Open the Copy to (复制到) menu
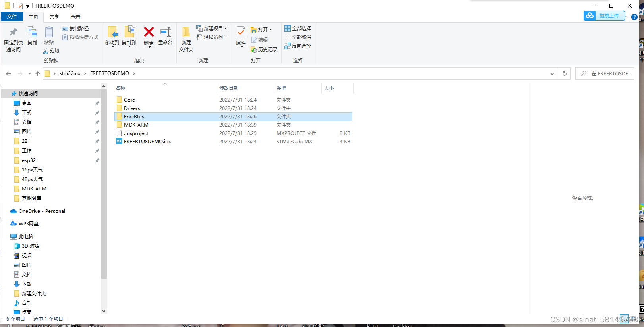The image size is (644, 327). pos(129,37)
